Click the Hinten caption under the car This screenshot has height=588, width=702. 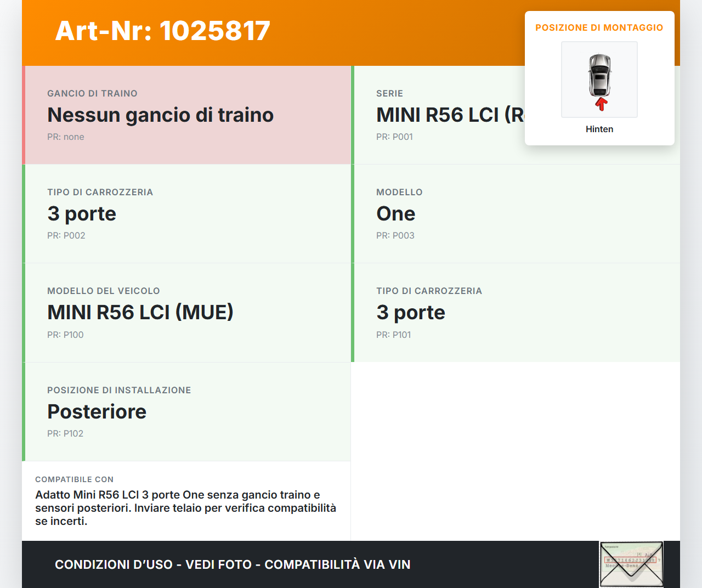tap(599, 129)
